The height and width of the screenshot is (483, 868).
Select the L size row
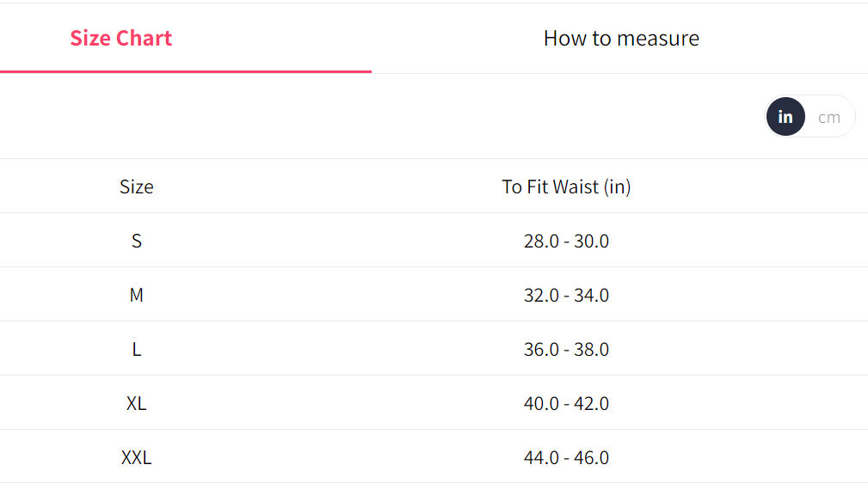(434, 349)
